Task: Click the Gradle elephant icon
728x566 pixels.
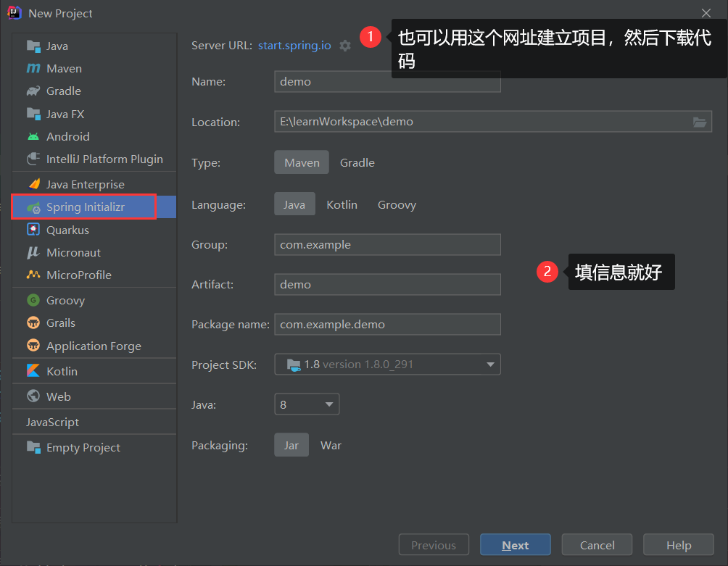Action: [33, 91]
